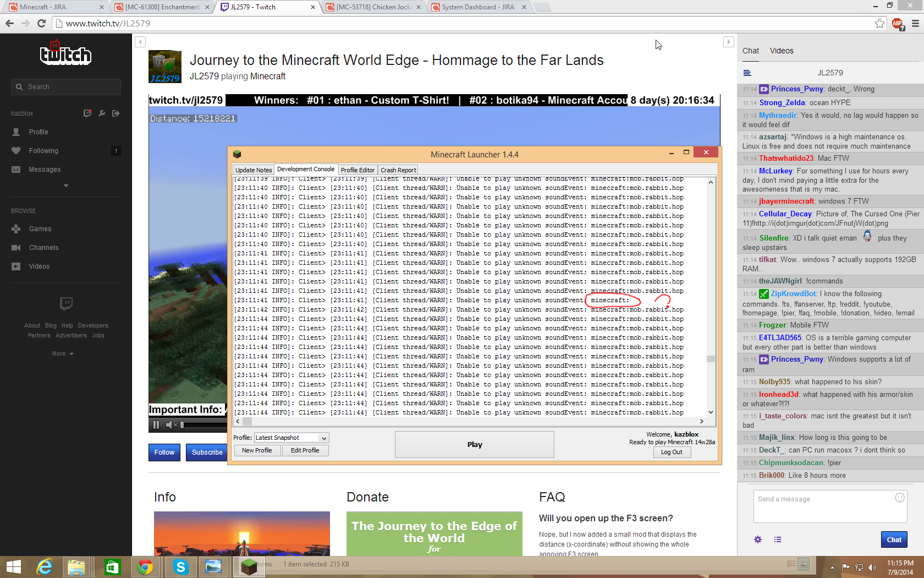Click the Send a message field
Image resolution: width=924 pixels, height=578 pixels.
point(825,505)
